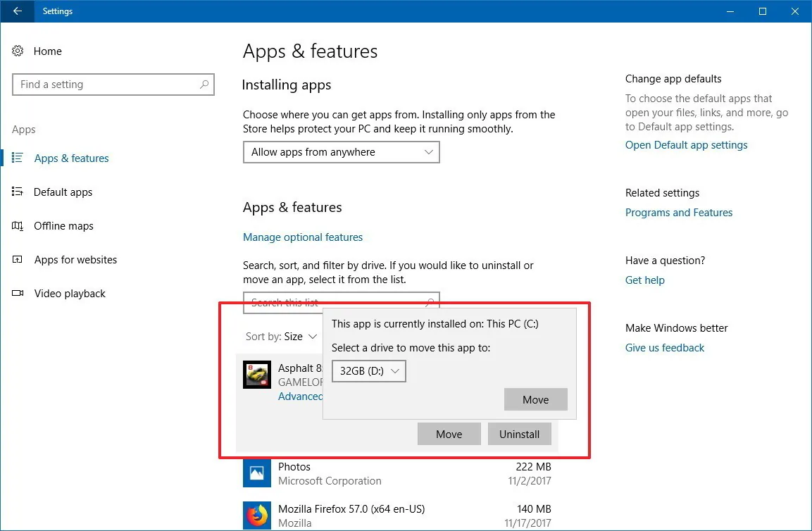Maximize the Settings window
The width and height of the screenshot is (812, 531).
pos(762,11)
